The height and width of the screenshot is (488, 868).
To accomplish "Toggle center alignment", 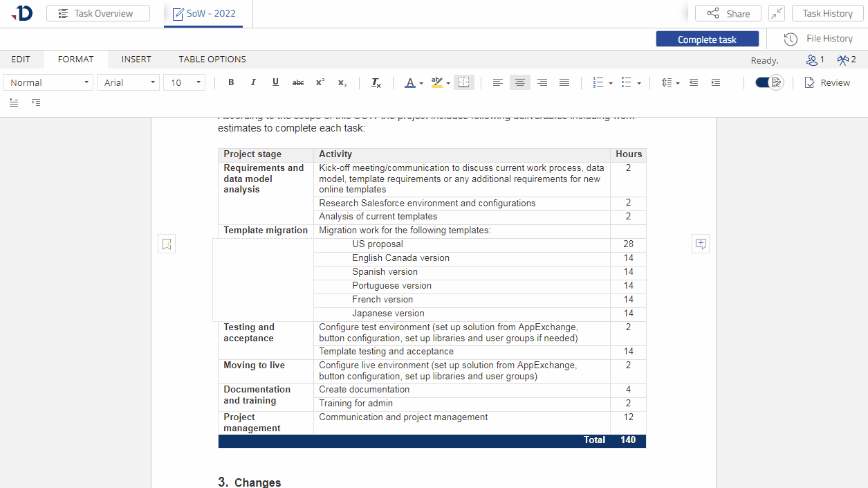I will point(520,82).
